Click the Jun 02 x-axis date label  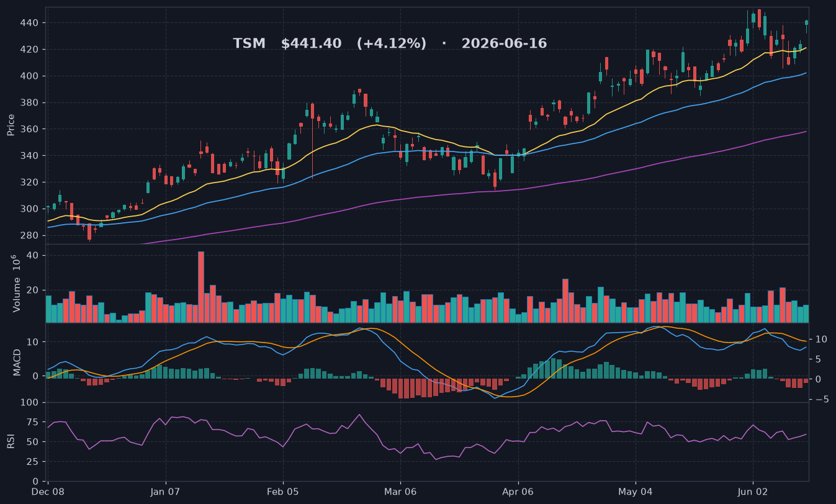click(753, 492)
